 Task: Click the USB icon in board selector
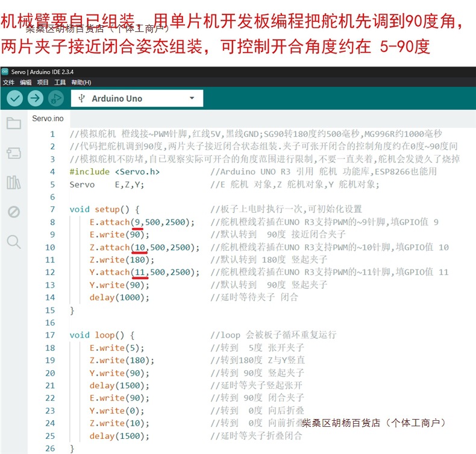coord(81,98)
